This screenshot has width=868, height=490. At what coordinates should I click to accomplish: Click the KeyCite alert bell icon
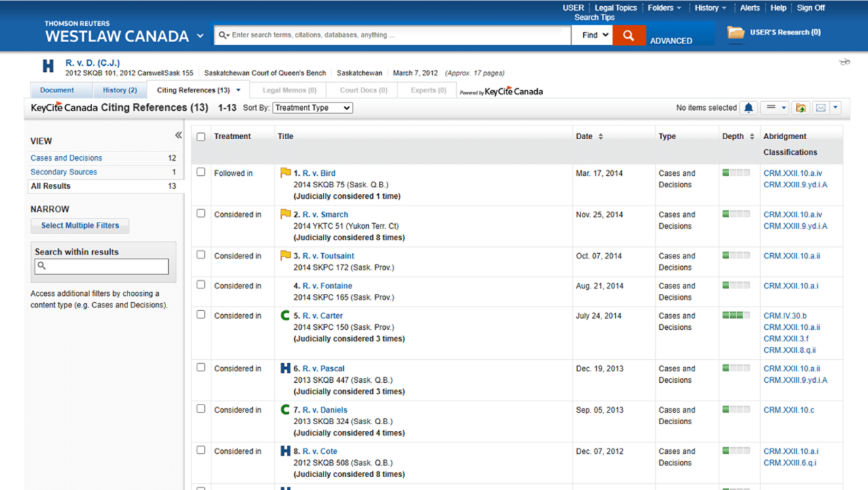click(749, 107)
